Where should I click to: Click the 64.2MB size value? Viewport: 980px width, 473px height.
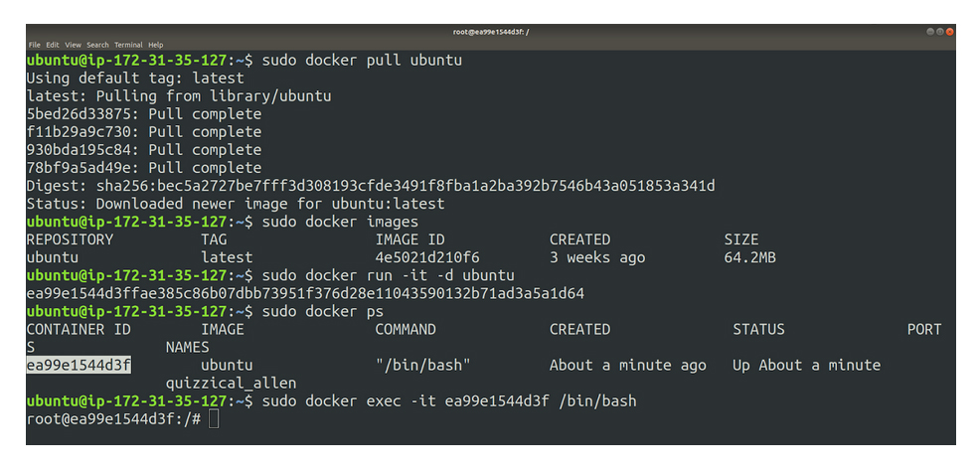click(x=750, y=257)
